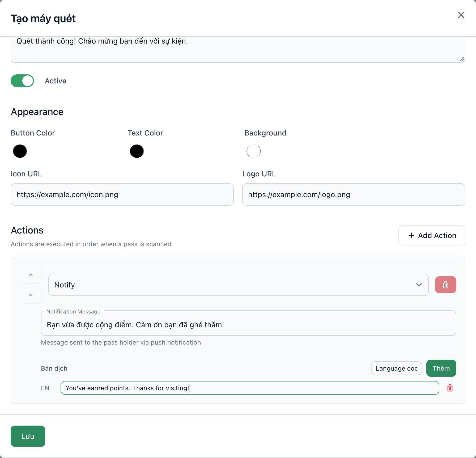Viewport: 476px width, 458px height.
Task: Open the Background color picker
Action: pos(254,151)
